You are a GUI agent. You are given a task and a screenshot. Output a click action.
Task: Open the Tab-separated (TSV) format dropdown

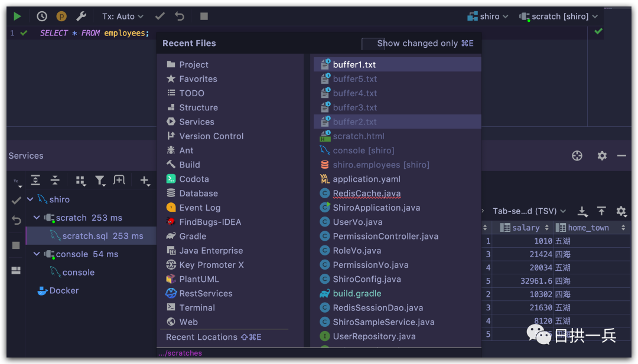click(x=529, y=211)
